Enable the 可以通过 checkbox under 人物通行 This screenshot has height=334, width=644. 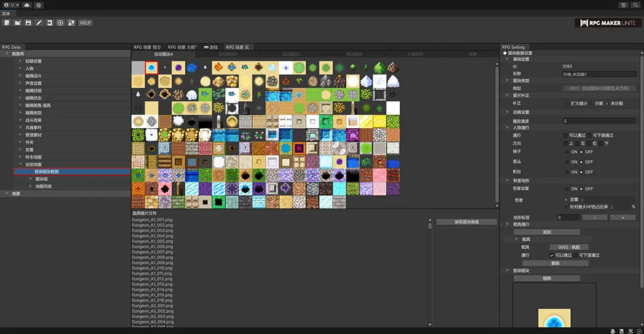(x=566, y=135)
